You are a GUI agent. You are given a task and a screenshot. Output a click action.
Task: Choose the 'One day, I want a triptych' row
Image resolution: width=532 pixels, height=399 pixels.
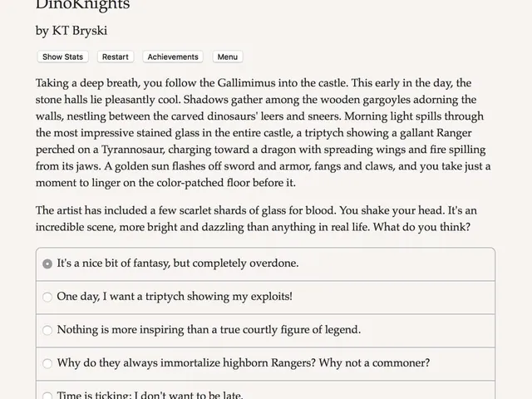pos(266,298)
